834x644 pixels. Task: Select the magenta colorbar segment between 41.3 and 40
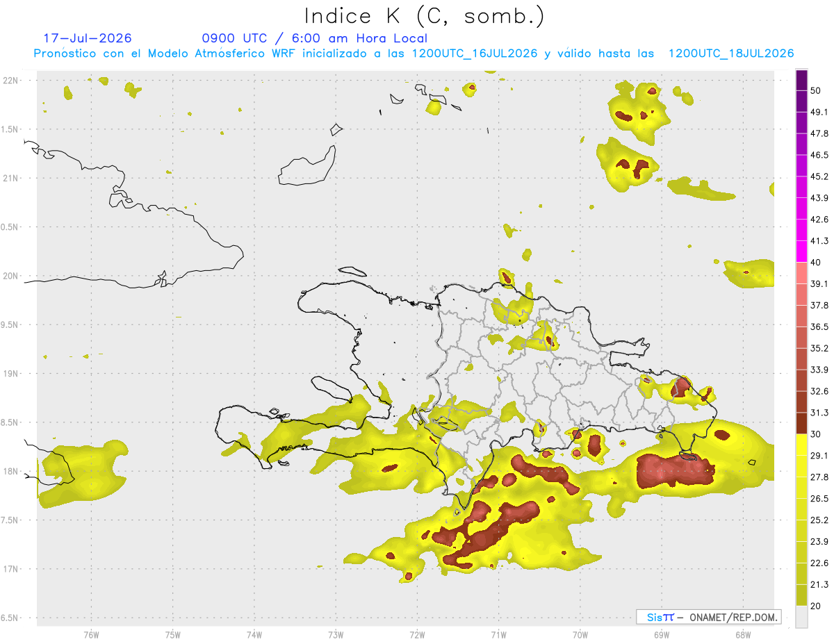pos(802,252)
